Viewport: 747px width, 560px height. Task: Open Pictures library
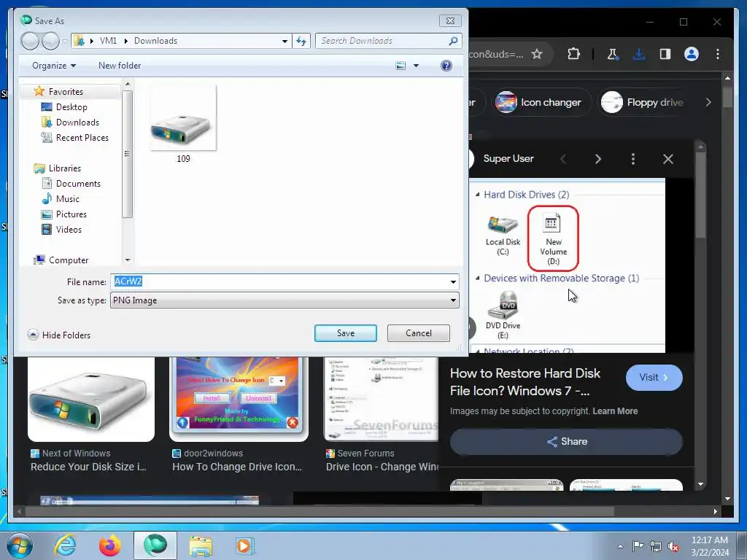point(71,214)
